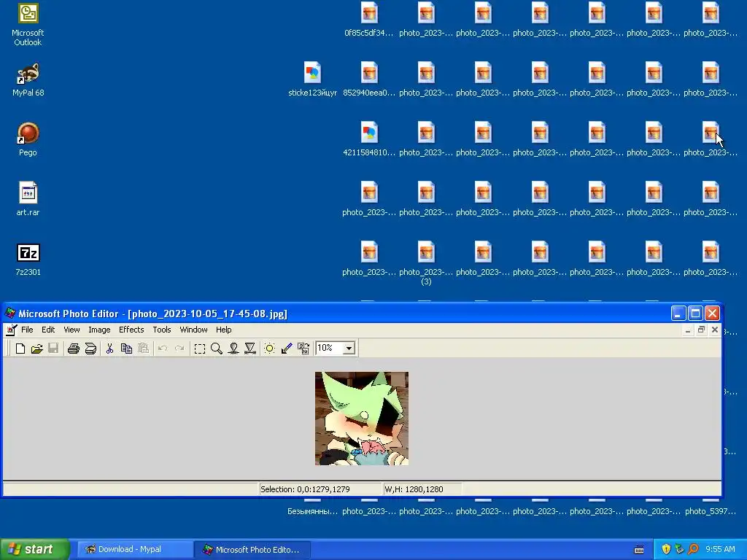This screenshot has height=560, width=747.
Task: Select the photo_2023-... (3) desktop file
Action: click(x=426, y=263)
